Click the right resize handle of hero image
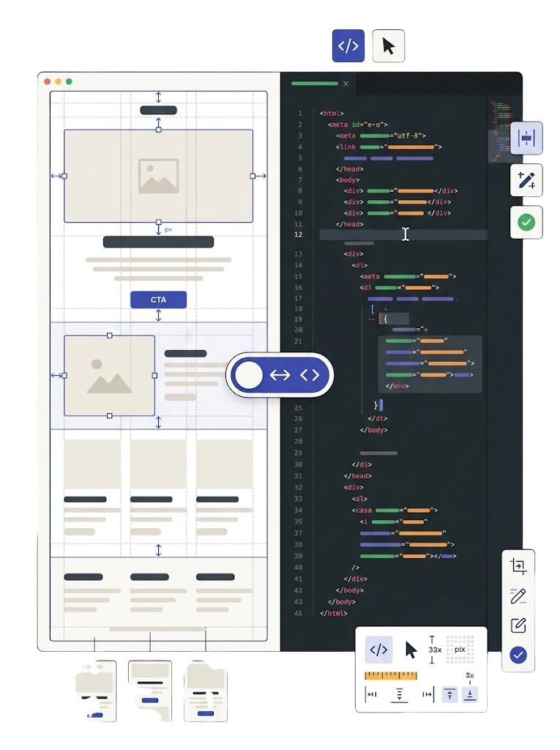This screenshot has height=750, width=560. point(253,176)
